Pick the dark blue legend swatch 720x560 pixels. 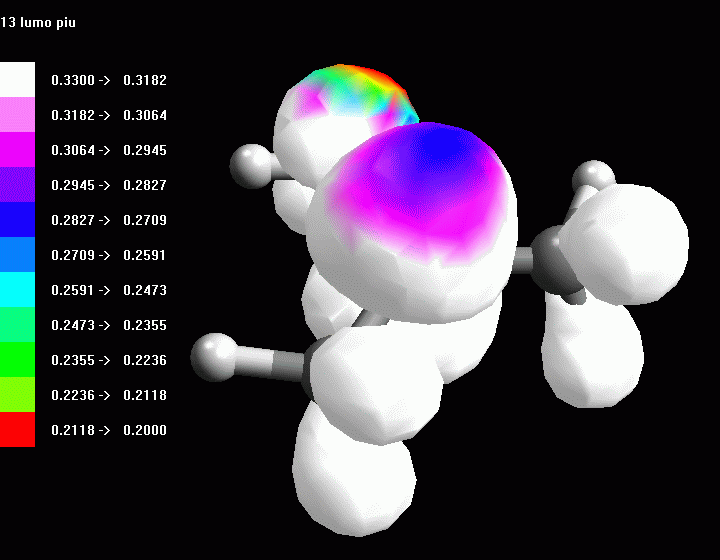(x=17, y=219)
